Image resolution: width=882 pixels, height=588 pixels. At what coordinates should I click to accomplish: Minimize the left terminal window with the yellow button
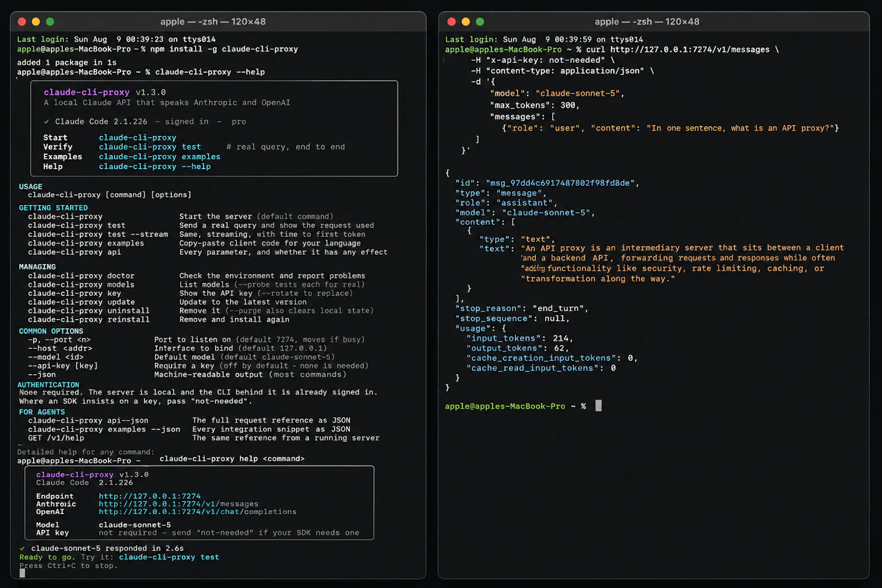tap(36, 21)
